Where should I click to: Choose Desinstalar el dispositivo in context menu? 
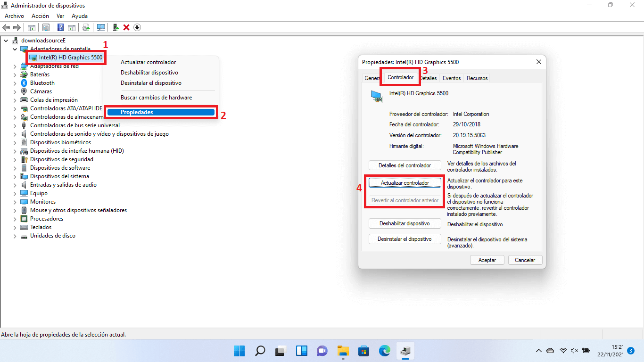151,83
